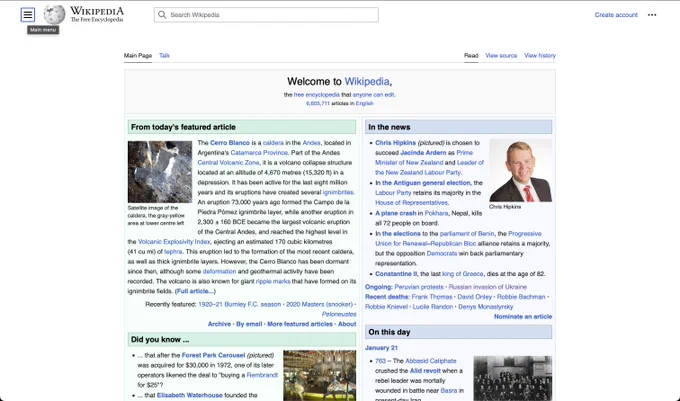The width and height of the screenshot is (680, 401).
Task: Select the Main Page tab
Action: (x=138, y=55)
